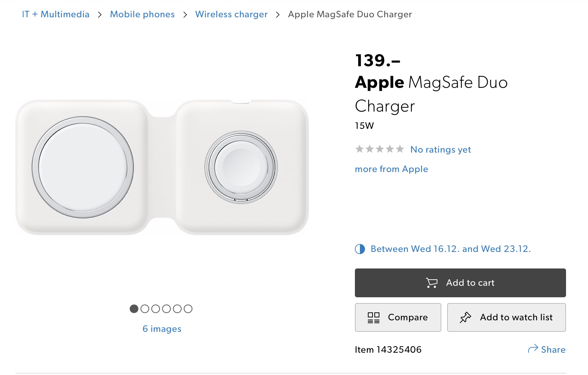This screenshot has width=588, height=375.
Task: Click the half-filled delivery availability icon
Action: tap(360, 249)
